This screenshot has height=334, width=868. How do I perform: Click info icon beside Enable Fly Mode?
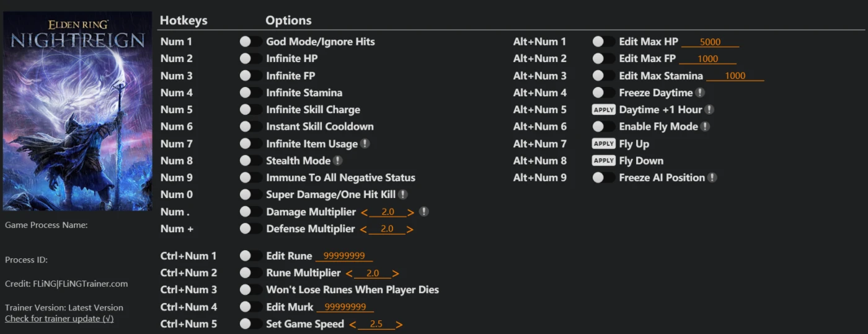[x=705, y=127]
